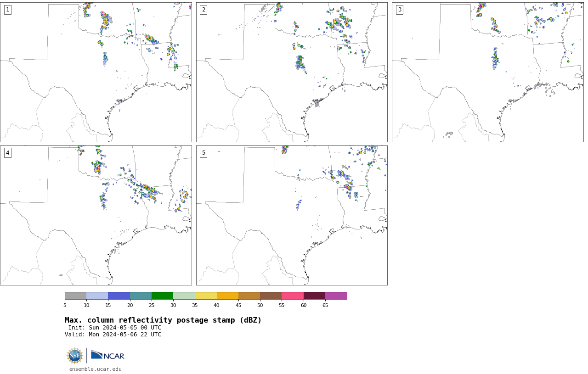588x374 pixels.
Task: Click the colorbar tick label 20
Action: pyautogui.click(x=130, y=306)
